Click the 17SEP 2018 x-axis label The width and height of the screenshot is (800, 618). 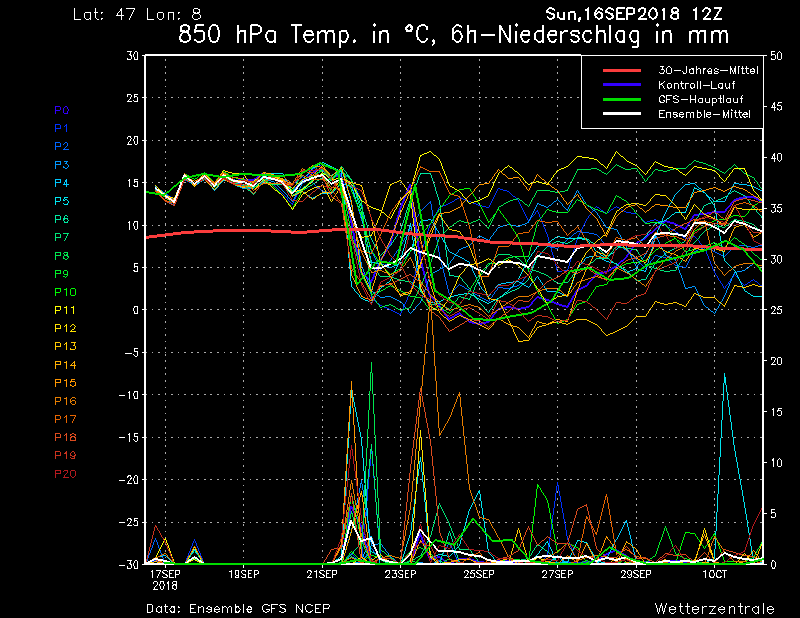(x=165, y=580)
